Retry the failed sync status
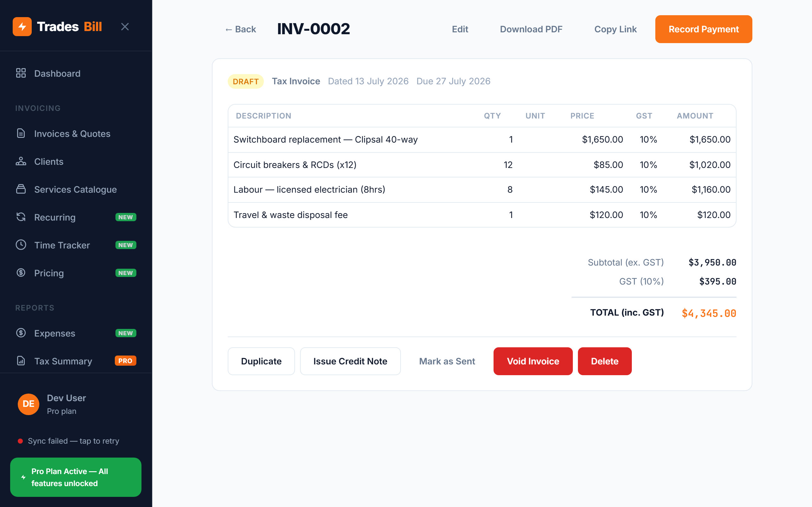The image size is (812, 507). pos(69,441)
